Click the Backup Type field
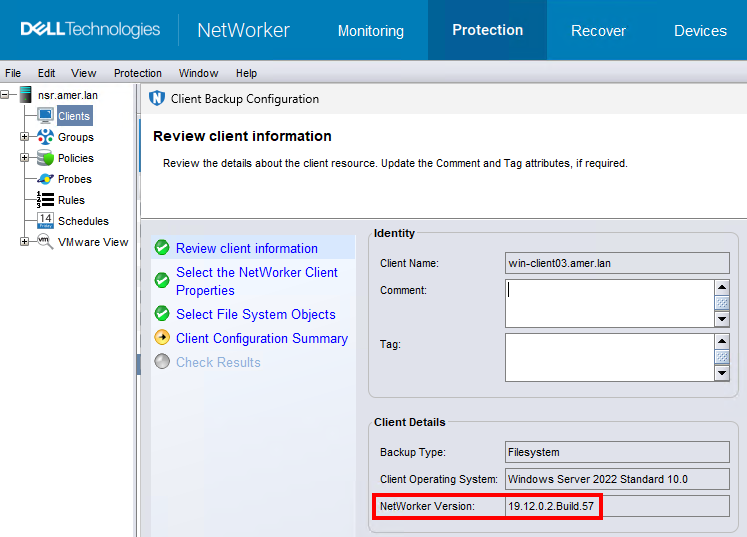The height and width of the screenshot is (537, 747). point(617,452)
